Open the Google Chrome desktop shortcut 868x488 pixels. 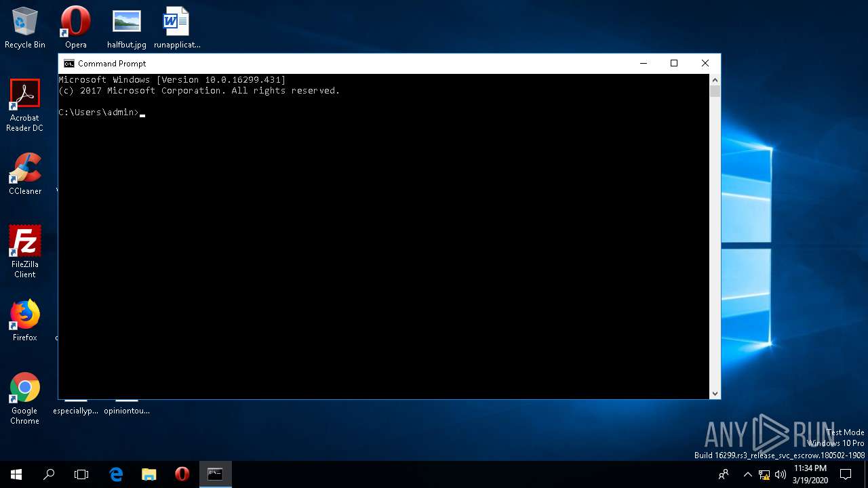(x=25, y=399)
